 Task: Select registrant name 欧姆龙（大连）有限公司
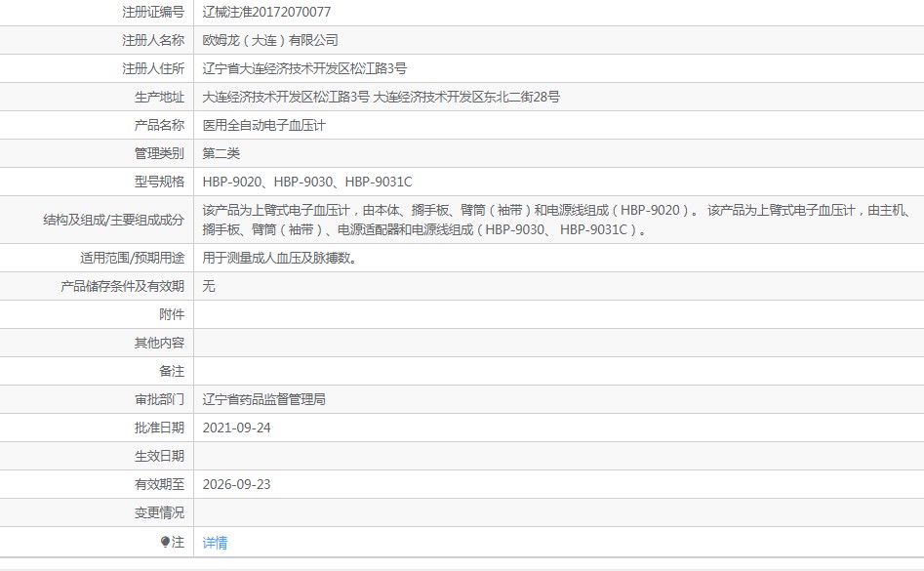coord(270,40)
